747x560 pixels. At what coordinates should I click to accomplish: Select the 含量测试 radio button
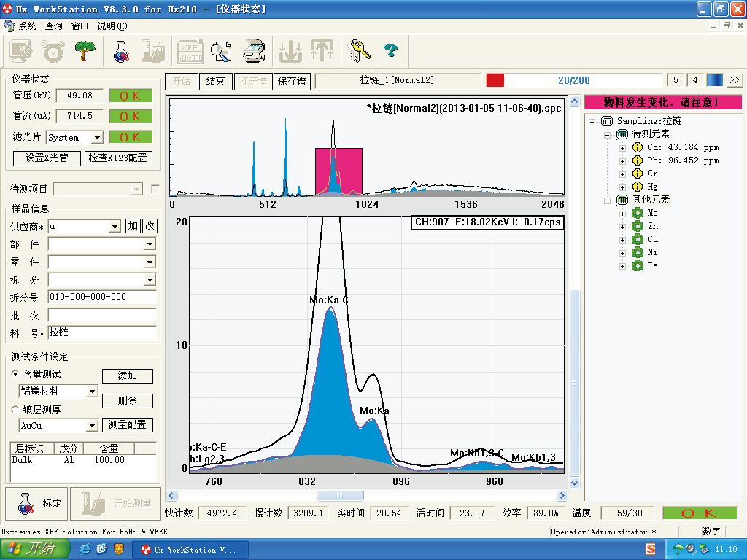point(15,374)
